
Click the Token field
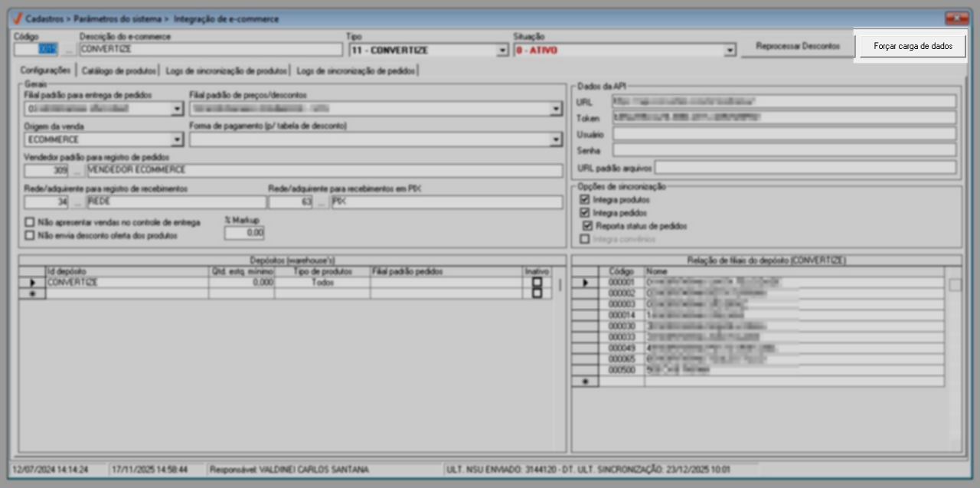point(785,118)
